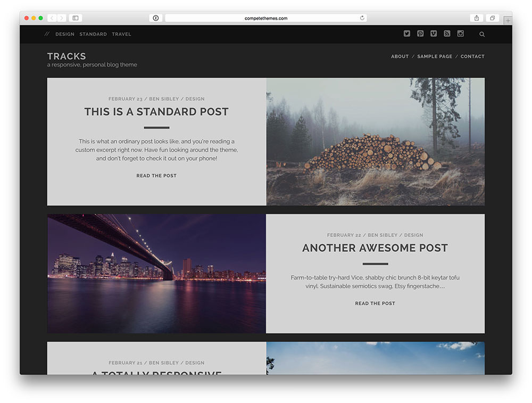This screenshot has height=403, width=532.
Task: Toggle the Safari sidebar button
Action: click(76, 18)
